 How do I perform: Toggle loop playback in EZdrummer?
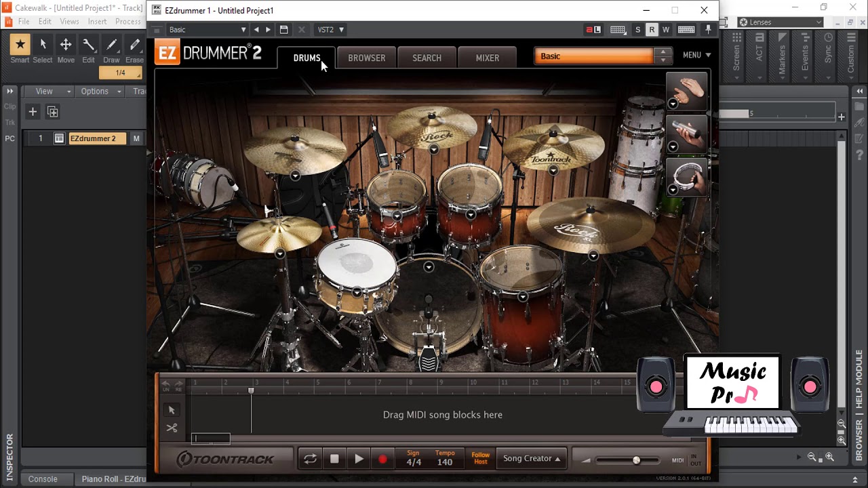pyautogui.click(x=310, y=459)
